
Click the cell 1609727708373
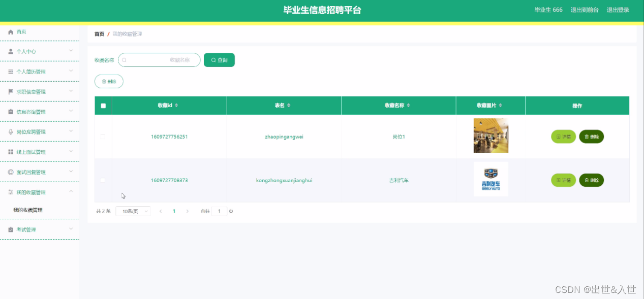click(x=169, y=180)
